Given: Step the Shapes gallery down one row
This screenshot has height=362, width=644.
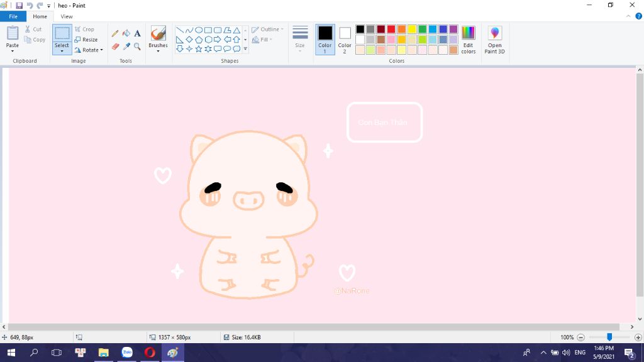Looking at the screenshot, I should [245, 40].
